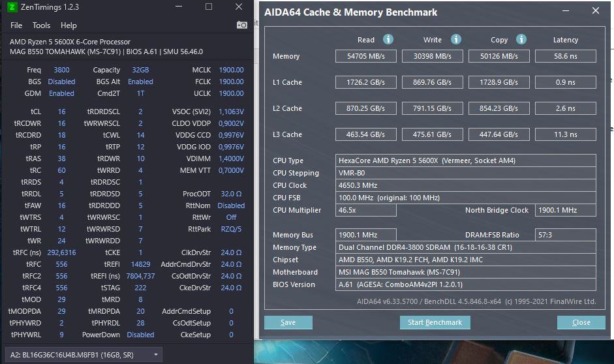
Task: Click BGS Alt Enabled value
Action: click(x=140, y=82)
